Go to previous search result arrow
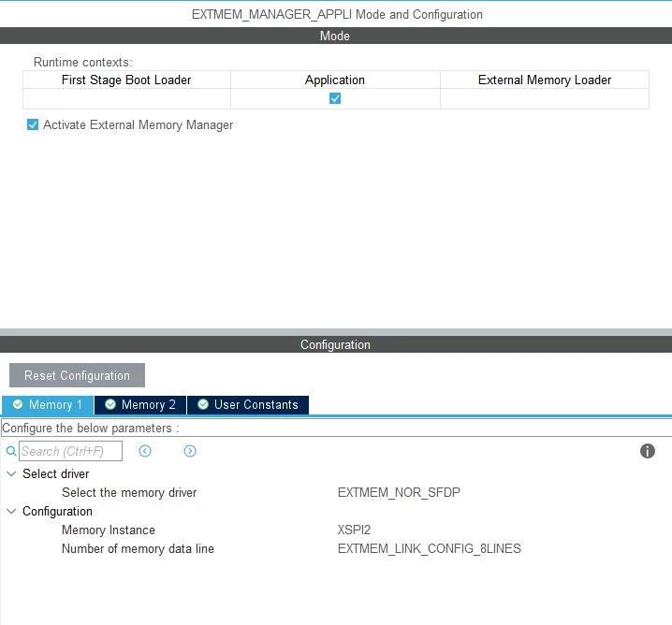The height and width of the screenshot is (625, 672). 145,451
